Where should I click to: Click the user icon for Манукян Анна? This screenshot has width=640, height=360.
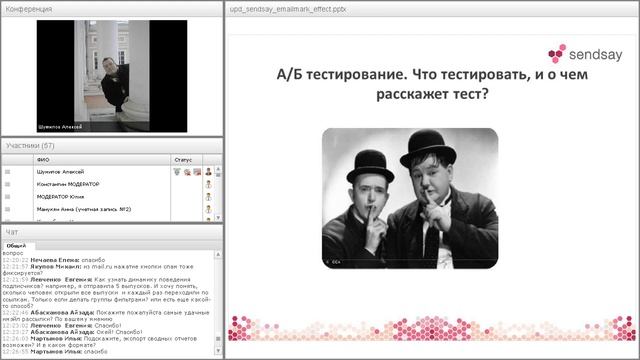(208, 209)
